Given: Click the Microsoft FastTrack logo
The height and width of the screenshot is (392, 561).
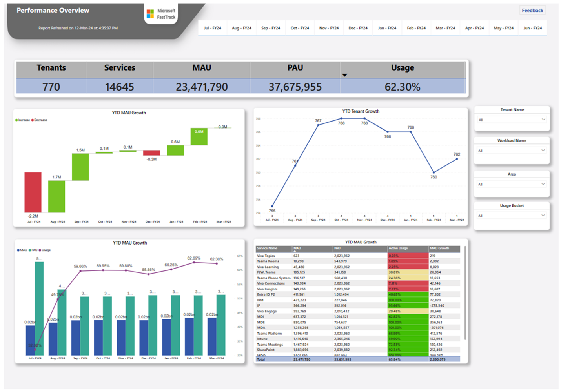Looking at the screenshot, I should pos(161,14).
